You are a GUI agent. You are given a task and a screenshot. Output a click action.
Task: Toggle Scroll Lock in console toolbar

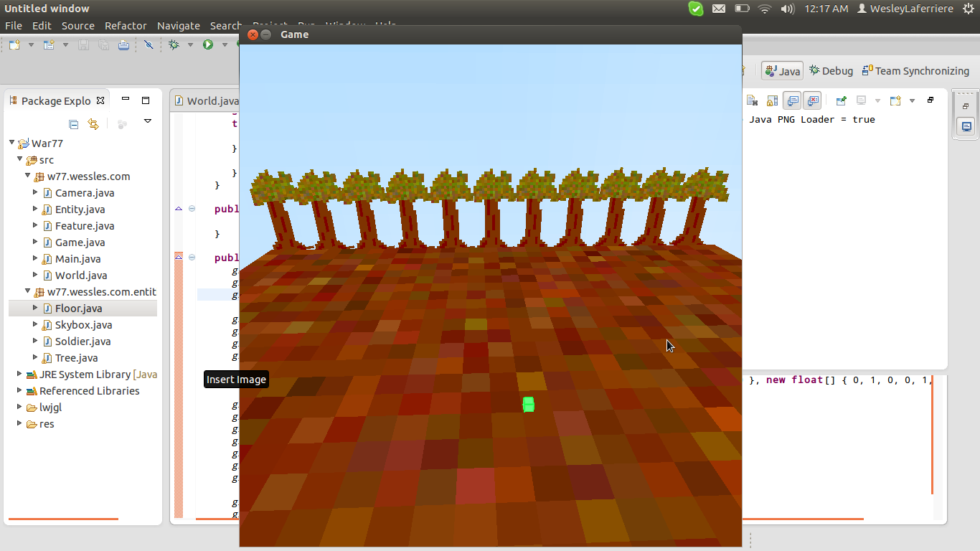pos(773,100)
